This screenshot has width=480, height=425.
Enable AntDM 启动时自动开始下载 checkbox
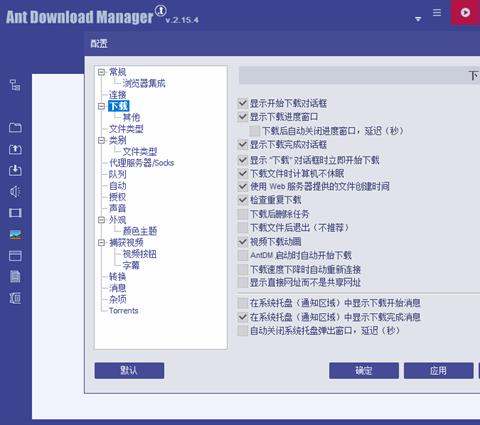pyautogui.click(x=243, y=255)
